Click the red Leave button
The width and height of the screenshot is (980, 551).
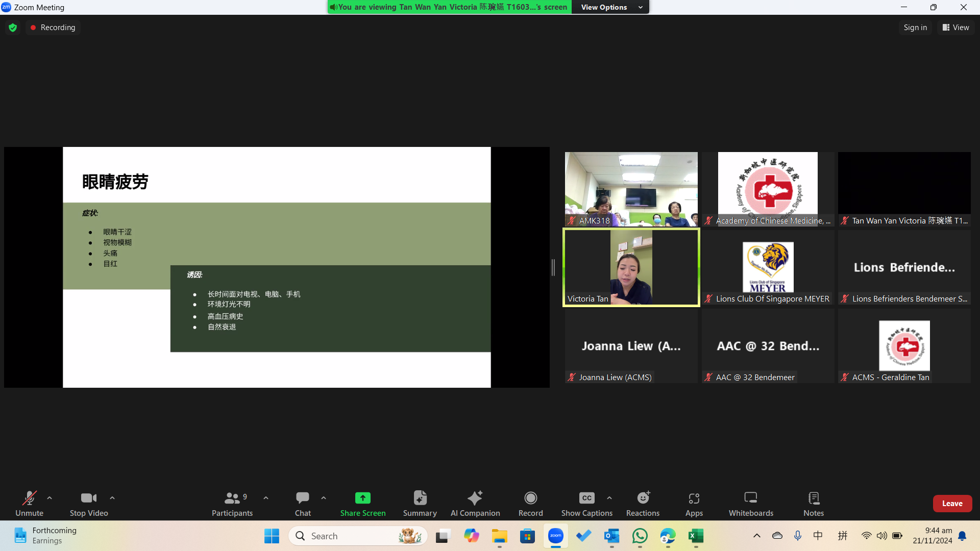click(952, 503)
